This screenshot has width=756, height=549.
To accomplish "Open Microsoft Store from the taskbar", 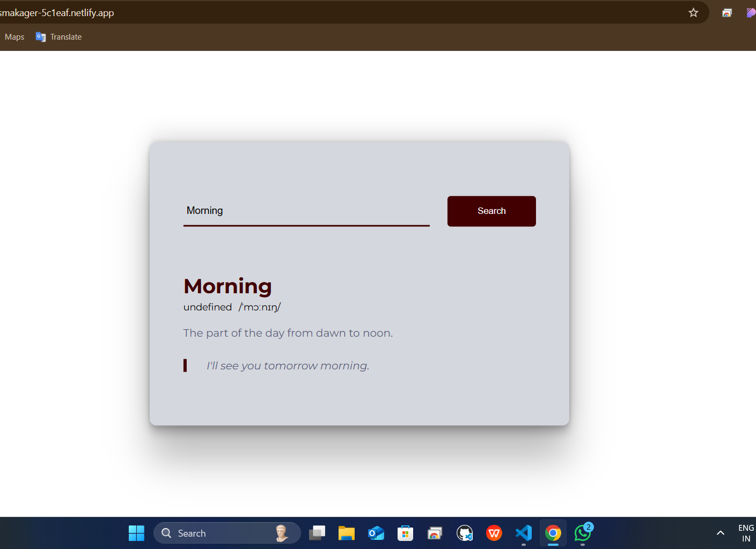I will pyautogui.click(x=405, y=533).
